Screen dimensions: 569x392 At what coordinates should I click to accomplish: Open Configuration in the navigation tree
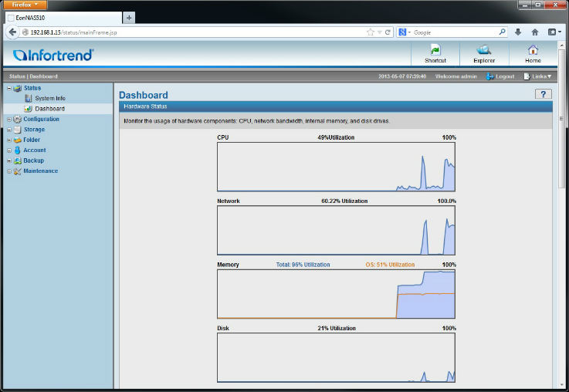(x=42, y=119)
